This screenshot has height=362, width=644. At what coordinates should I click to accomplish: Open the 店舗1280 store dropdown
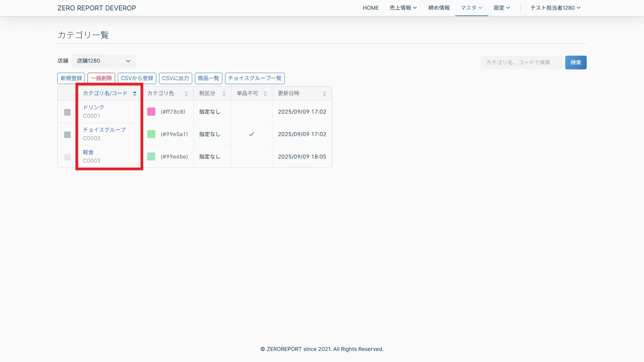pyautogui.click(x=103, y=61)
